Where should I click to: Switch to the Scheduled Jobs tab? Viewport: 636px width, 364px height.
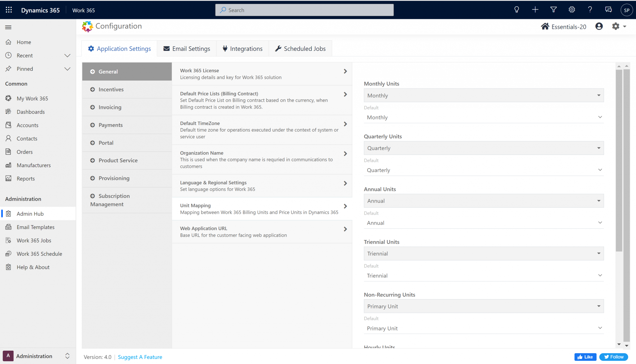[300, 49]
